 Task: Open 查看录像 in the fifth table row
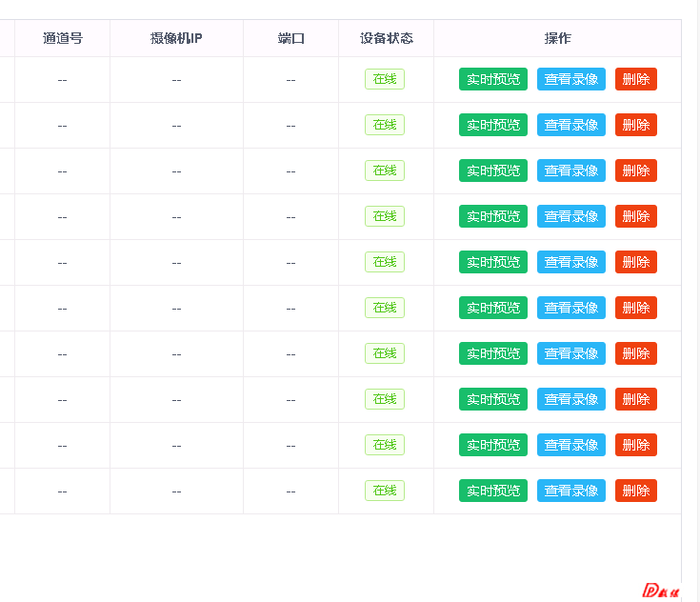click(x=571, y=262)
